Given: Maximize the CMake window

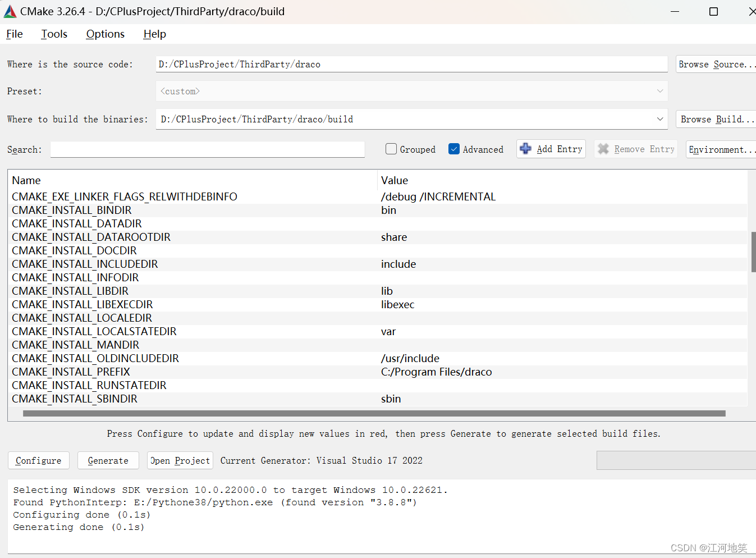Looking at the screenshot, I should [713, 11].
